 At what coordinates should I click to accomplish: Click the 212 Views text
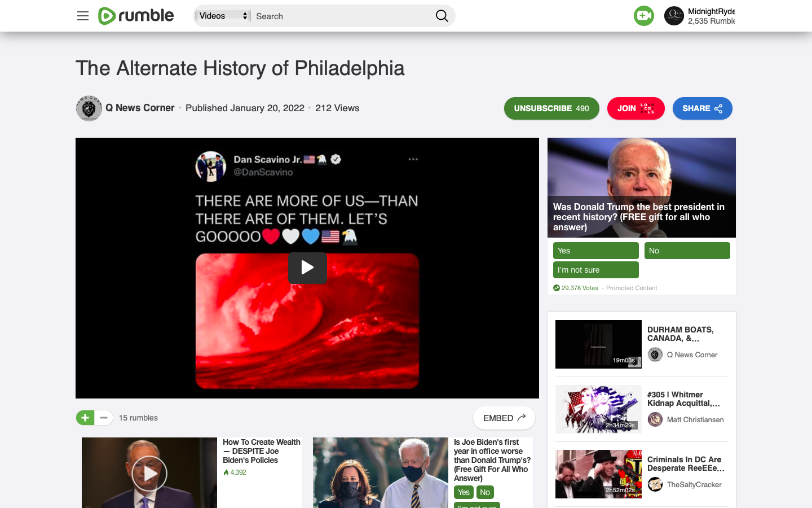pyautogui.click(x=337, y=108)
